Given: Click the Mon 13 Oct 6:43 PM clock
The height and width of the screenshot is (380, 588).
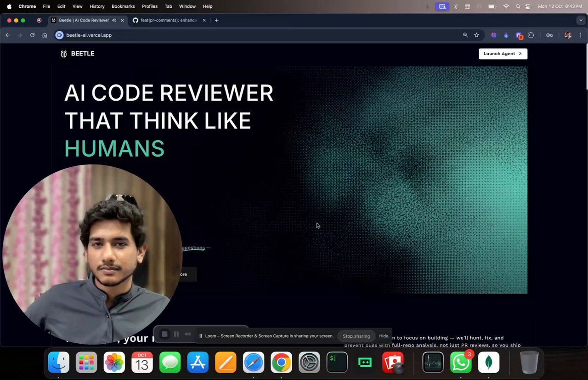Looking at the screenshot, I should pyautogui.click(x=560, y=6).
